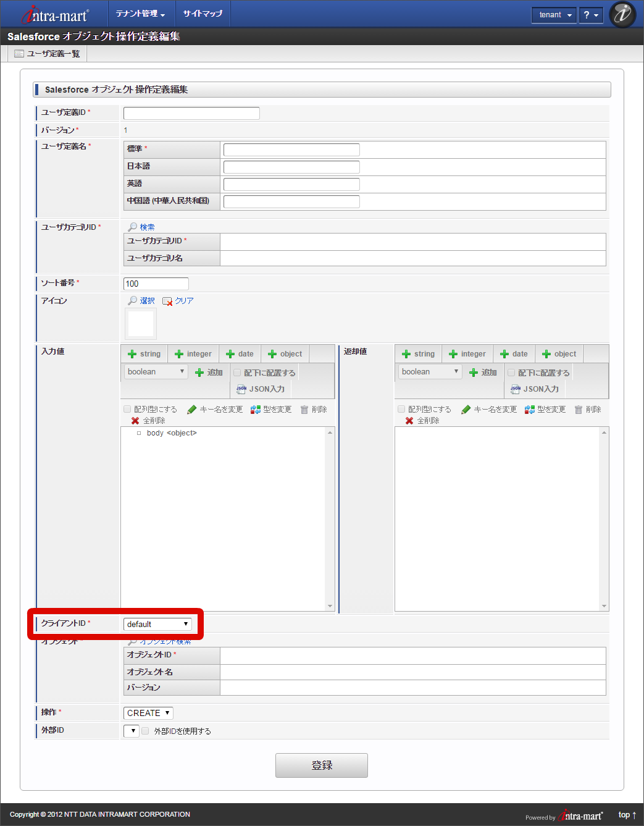
Task: Click trash 削除 in input values panel
Action: pos(314,410)
